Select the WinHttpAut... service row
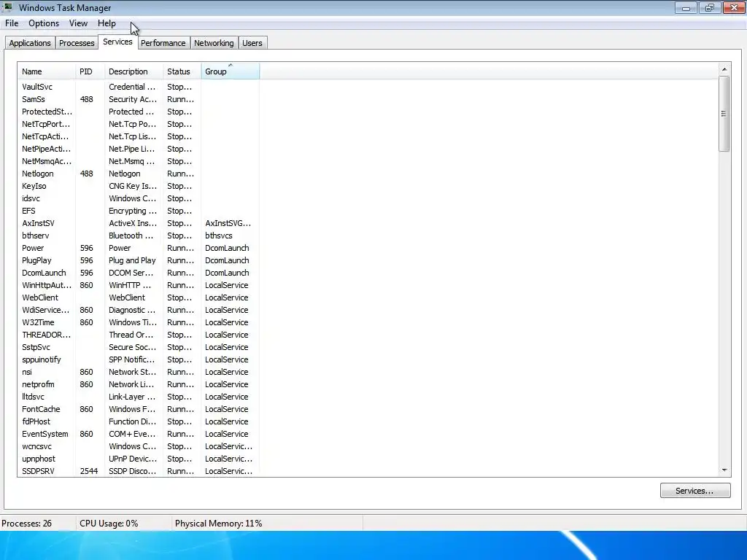This screenshot has height=560, width=747. coord(138,285)
